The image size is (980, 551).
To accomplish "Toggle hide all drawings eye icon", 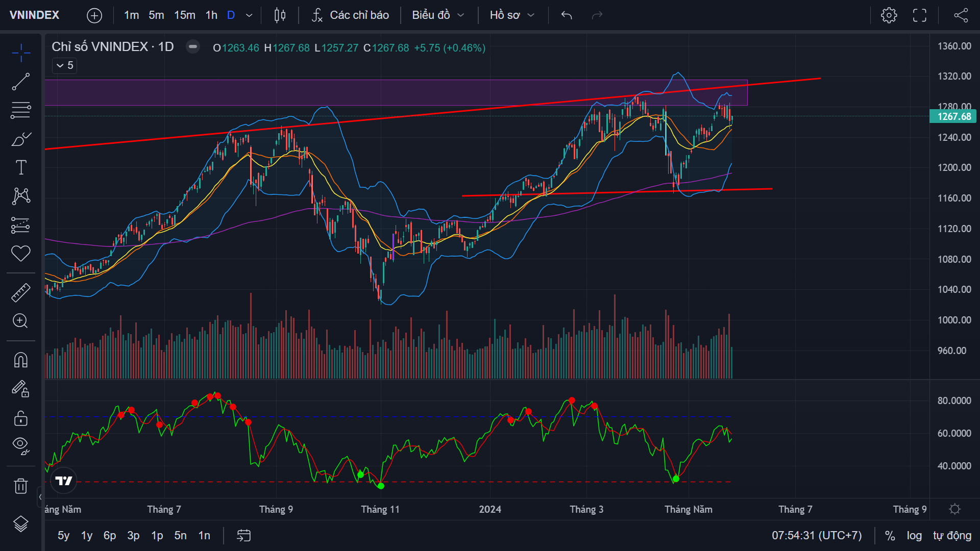I will click(21, 446).
